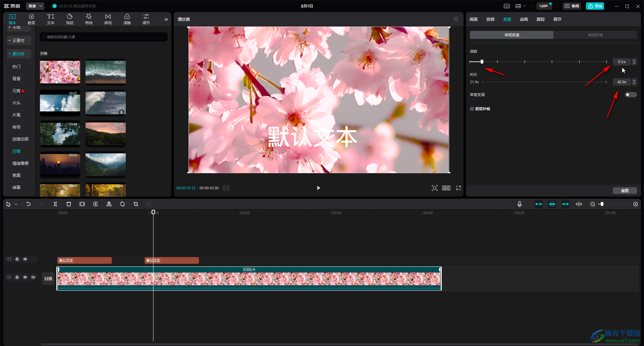Image resolution: width=644 pixels, height=346 pixels.
Task: Click the delete trash icon
Action: tap(69, 204)
